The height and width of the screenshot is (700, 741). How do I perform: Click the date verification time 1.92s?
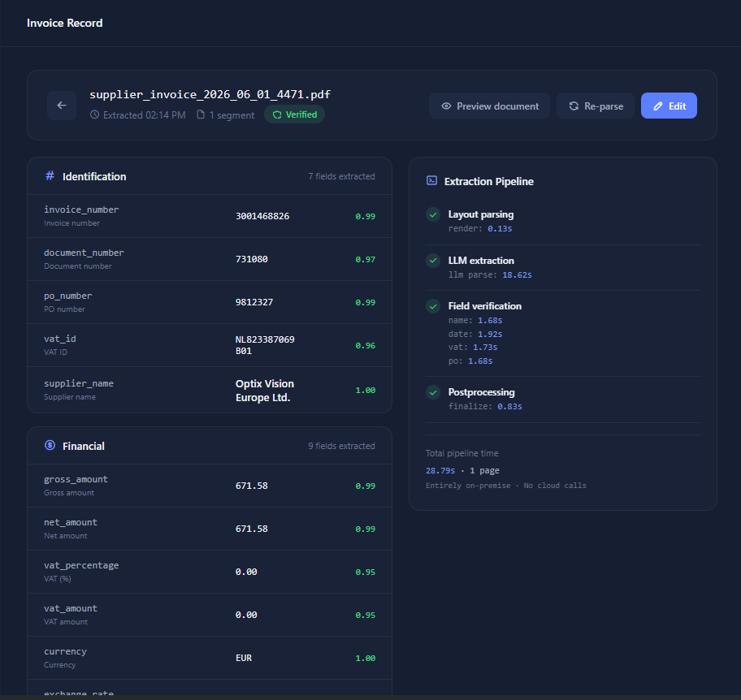[490, 334]
